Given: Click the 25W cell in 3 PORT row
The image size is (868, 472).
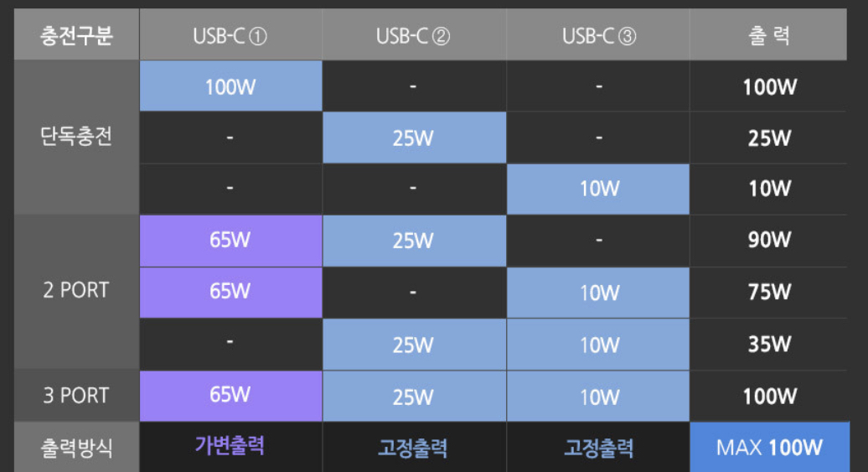Looking at the screenshot, I should pos(414,396).
